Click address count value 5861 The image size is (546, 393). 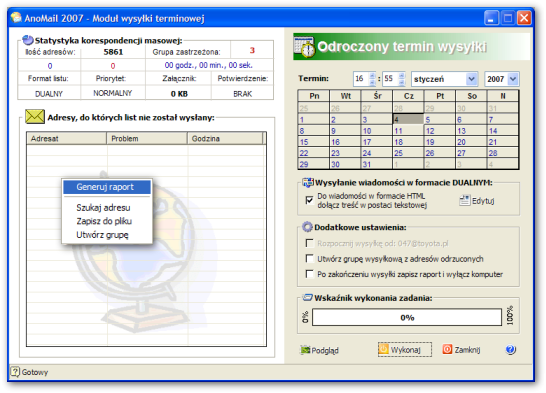tap(113, 52)
